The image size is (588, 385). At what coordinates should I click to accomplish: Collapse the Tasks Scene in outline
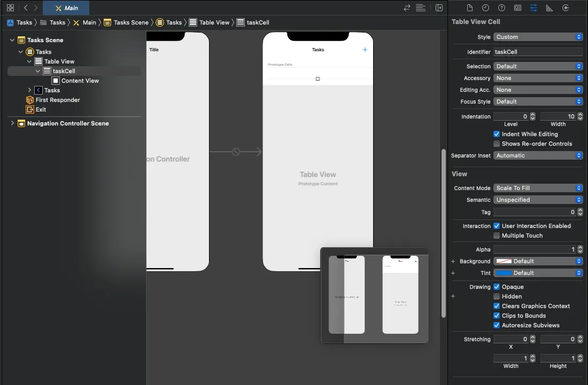(x=12, y=40)
